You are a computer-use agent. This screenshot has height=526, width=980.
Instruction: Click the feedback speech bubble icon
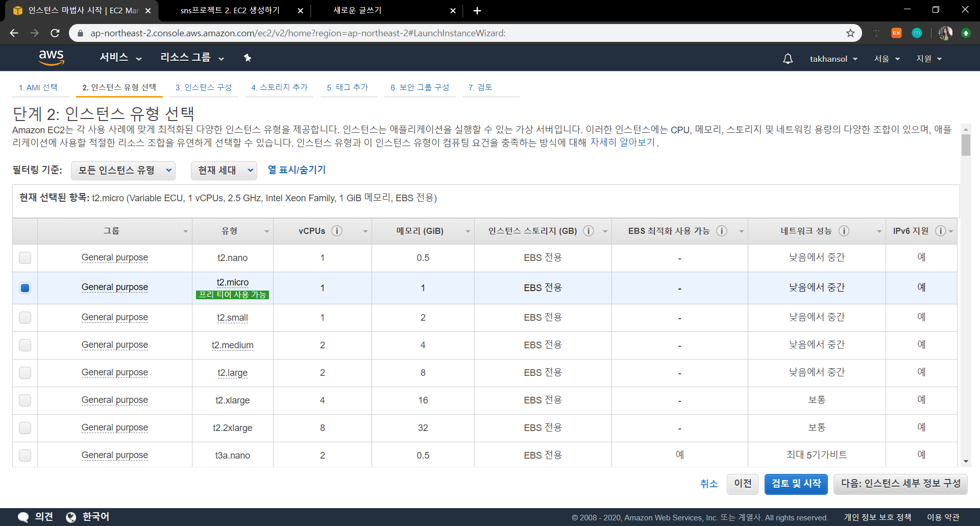[23, 517]
